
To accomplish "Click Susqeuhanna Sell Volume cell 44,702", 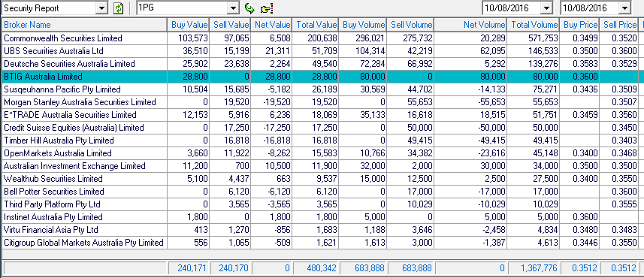I will tap(410, 89).
